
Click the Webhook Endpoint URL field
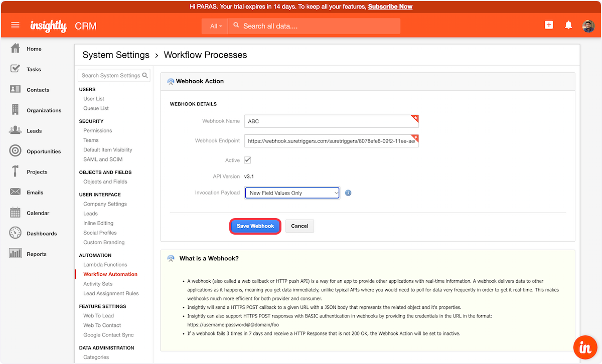(331, 141)
